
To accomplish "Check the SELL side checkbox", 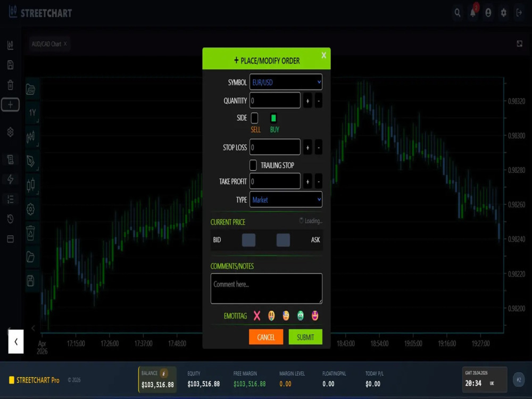I will (x=254, y=118).
